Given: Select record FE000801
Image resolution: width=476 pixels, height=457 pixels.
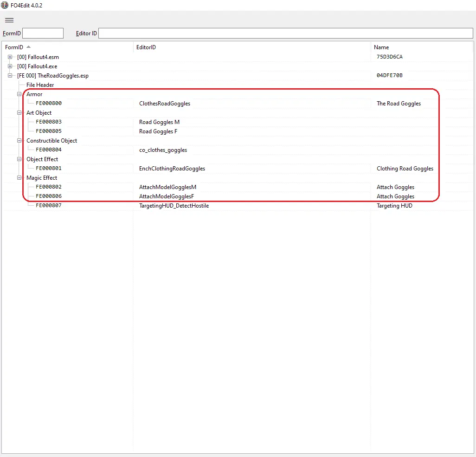Looking at the screenshot, I should pyautogui.click(x=49, y=168).
